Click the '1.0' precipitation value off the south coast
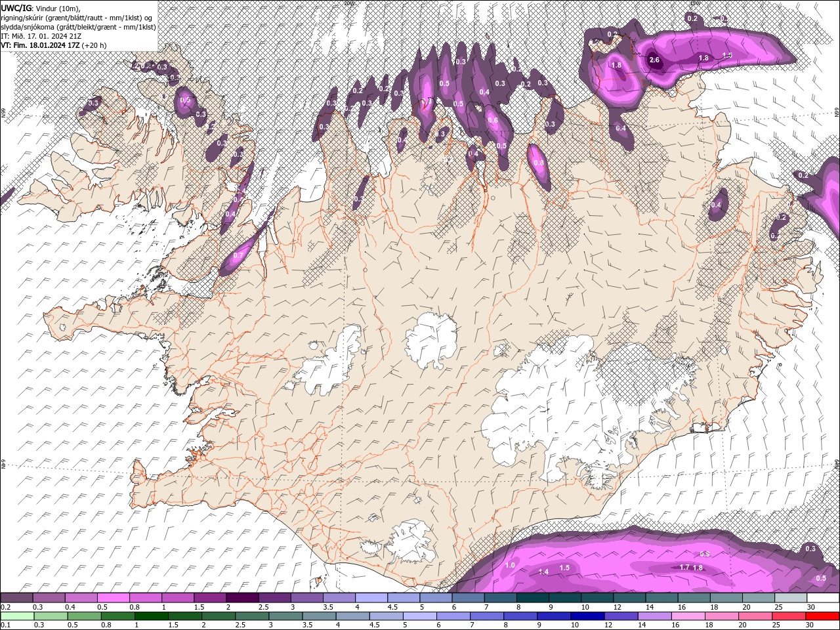Screen dimensions: 840x630 click(510, 565)
